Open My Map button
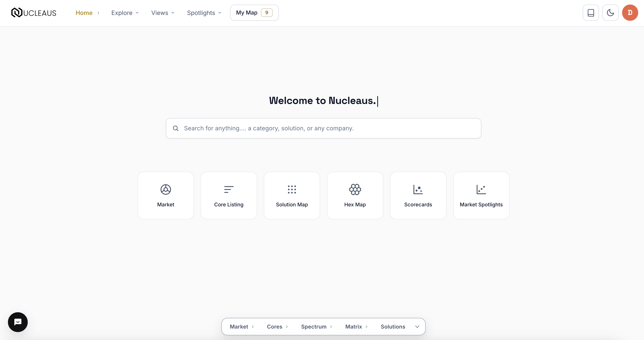This screenshot has width=644, height=340. (254, 12)
